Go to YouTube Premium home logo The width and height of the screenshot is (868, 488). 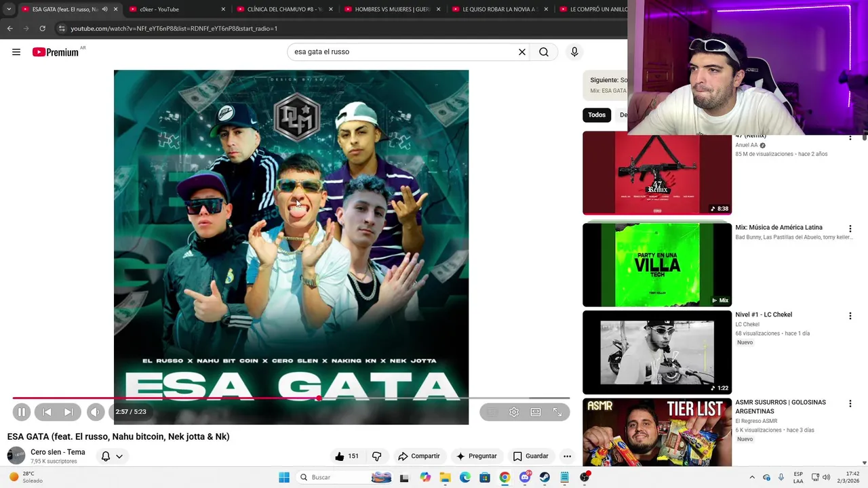coord(56,52)
